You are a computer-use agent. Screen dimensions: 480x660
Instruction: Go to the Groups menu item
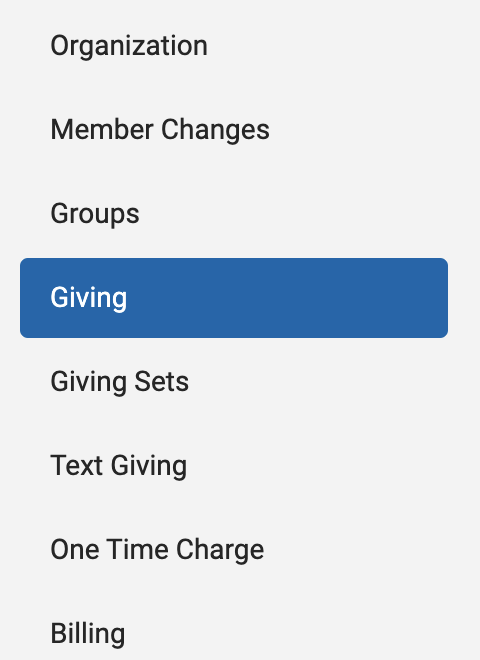pyautogui.click(x=234, y=214)
